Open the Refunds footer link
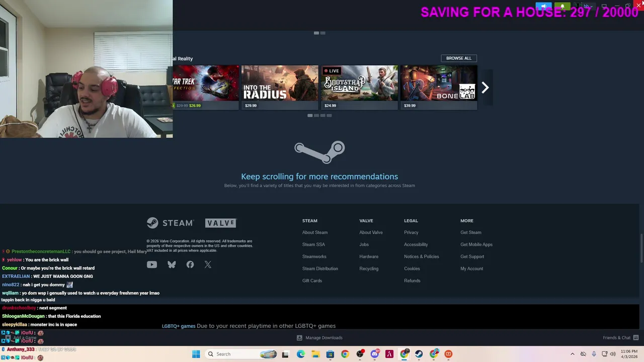 click(412, 281)
